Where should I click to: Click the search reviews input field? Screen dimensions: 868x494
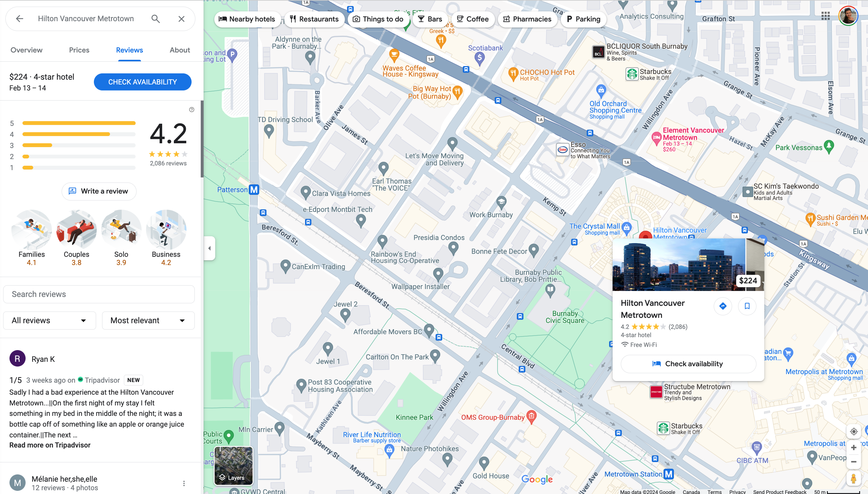100,293
